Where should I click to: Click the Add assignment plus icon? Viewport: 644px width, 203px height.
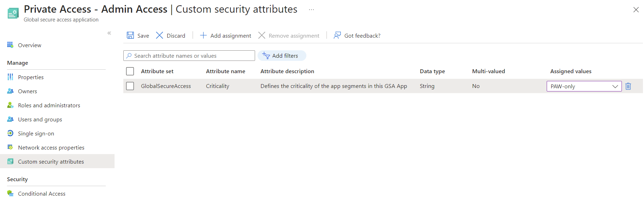203,35
